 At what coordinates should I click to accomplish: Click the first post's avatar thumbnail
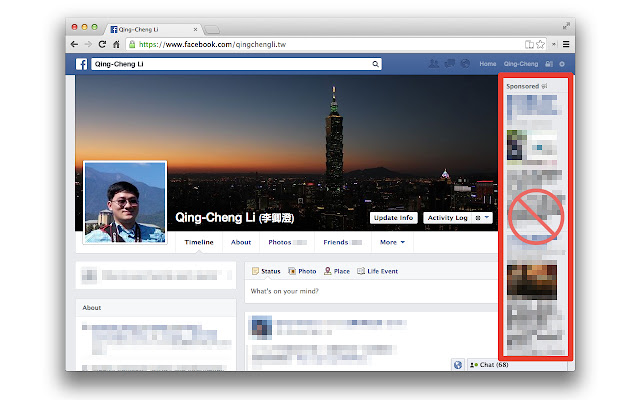point(262,327)
